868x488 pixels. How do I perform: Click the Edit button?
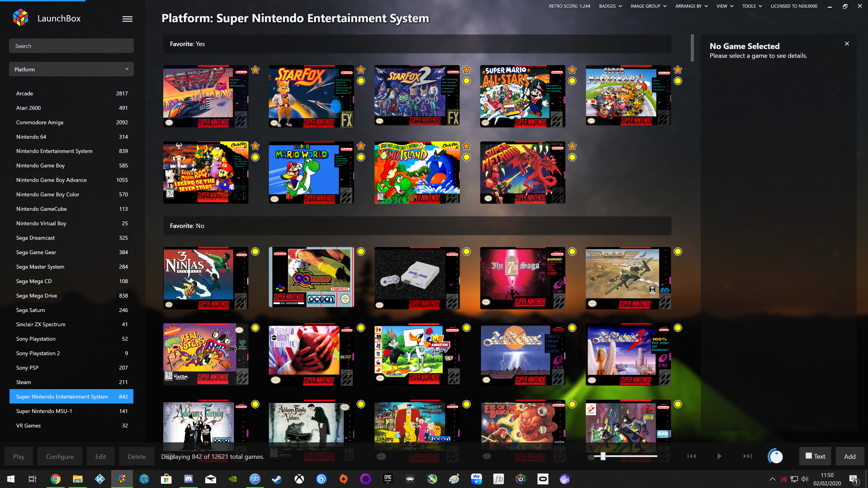[100, 456]
